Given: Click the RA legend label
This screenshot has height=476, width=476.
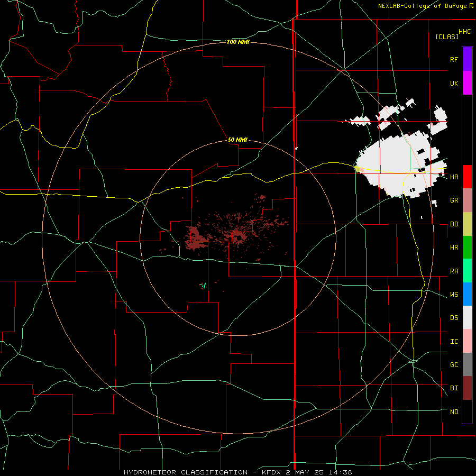Looking at the screenshot, I should (x=454, y=271).
